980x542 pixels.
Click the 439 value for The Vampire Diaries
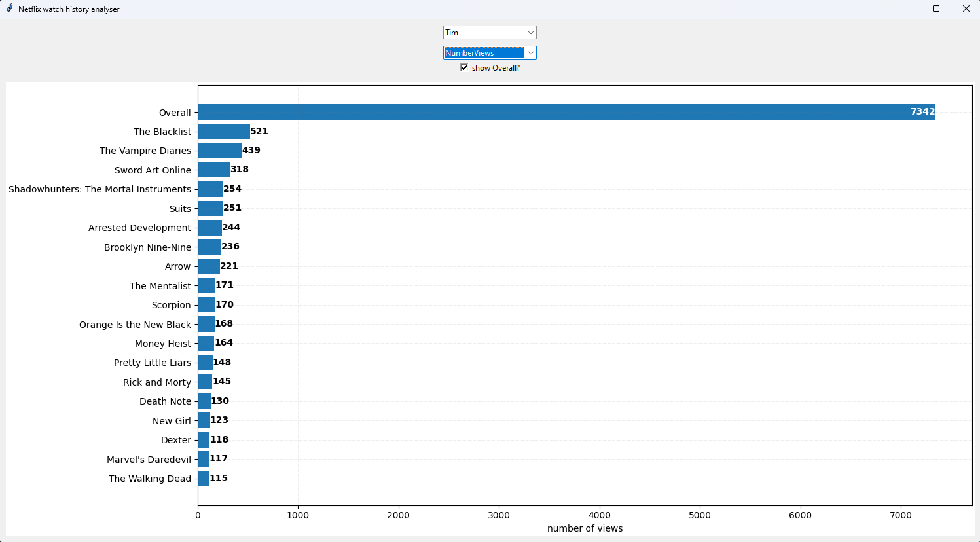coord(251,150)
